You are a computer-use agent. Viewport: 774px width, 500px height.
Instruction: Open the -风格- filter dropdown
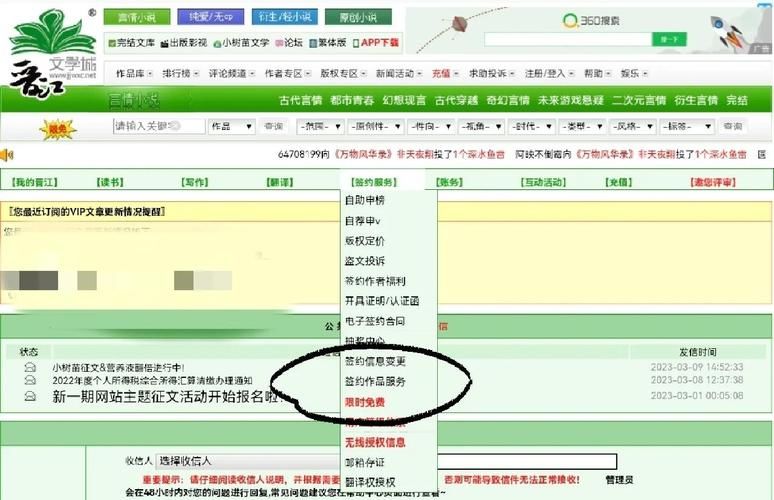click(632, 126)
